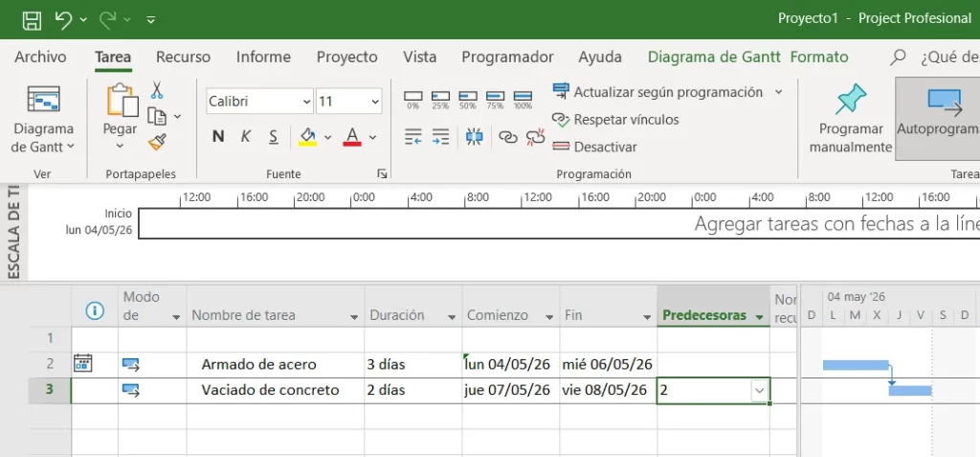This screenshot has height=457, width=980.
Task: Toggle italic formatting (K)
Action: 246,137
